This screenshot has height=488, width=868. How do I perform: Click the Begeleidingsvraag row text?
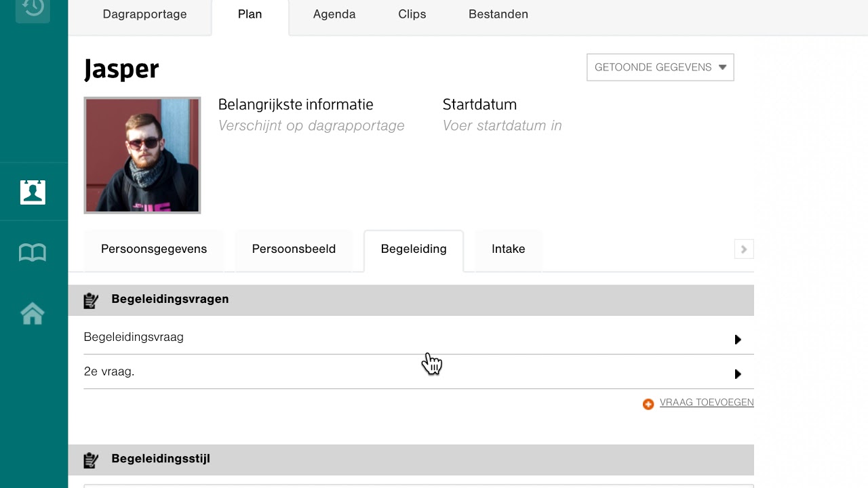click(134, 338)
